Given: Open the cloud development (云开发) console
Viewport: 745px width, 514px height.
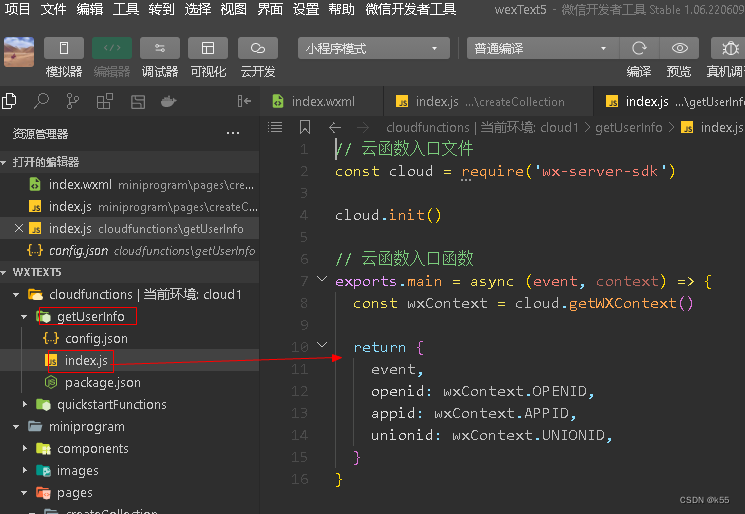Looking at the screenshot, I should (x=258, y=48).
